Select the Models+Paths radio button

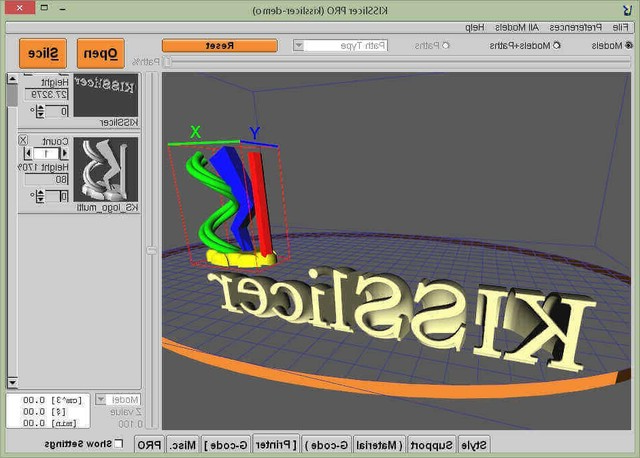click(557, 45)
